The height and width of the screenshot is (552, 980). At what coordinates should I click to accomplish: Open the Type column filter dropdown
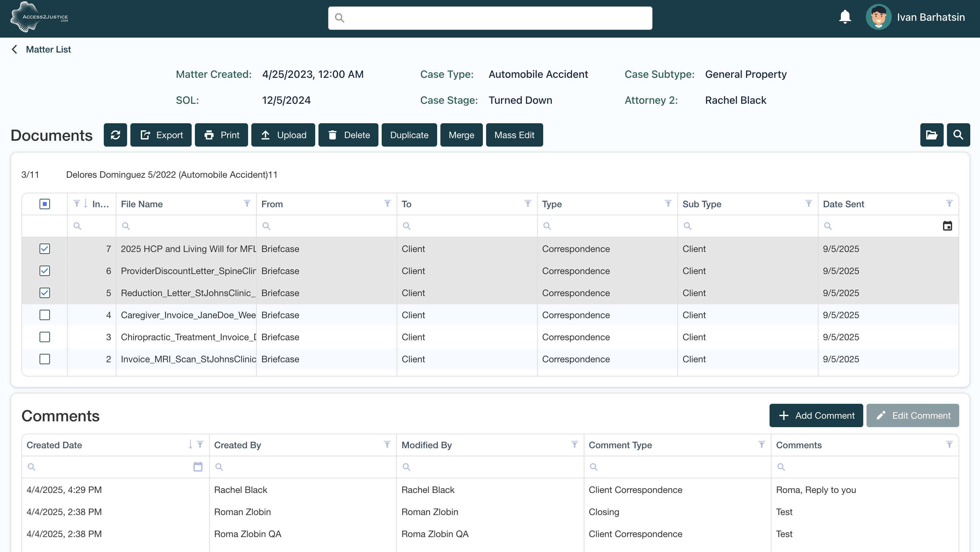pos(668,204)
